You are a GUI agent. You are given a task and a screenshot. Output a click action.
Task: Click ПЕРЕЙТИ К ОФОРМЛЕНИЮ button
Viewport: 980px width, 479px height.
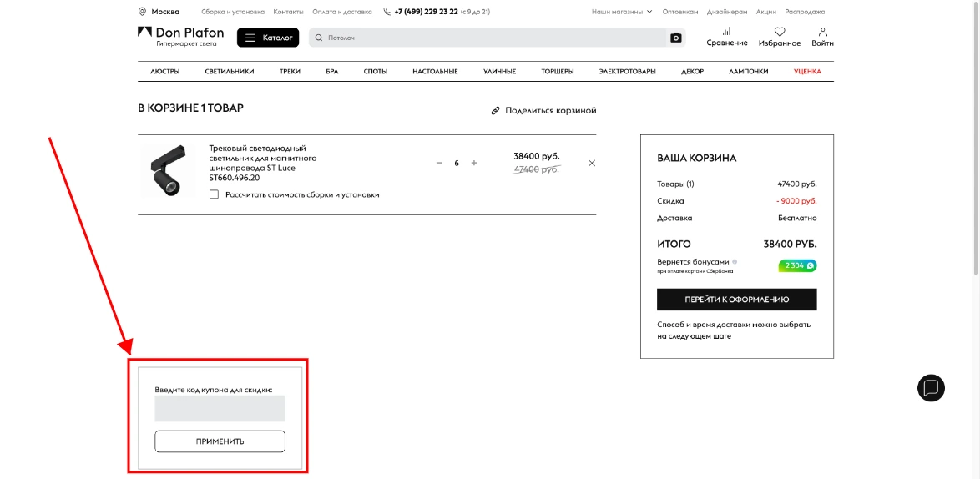[x=737, y=299]
